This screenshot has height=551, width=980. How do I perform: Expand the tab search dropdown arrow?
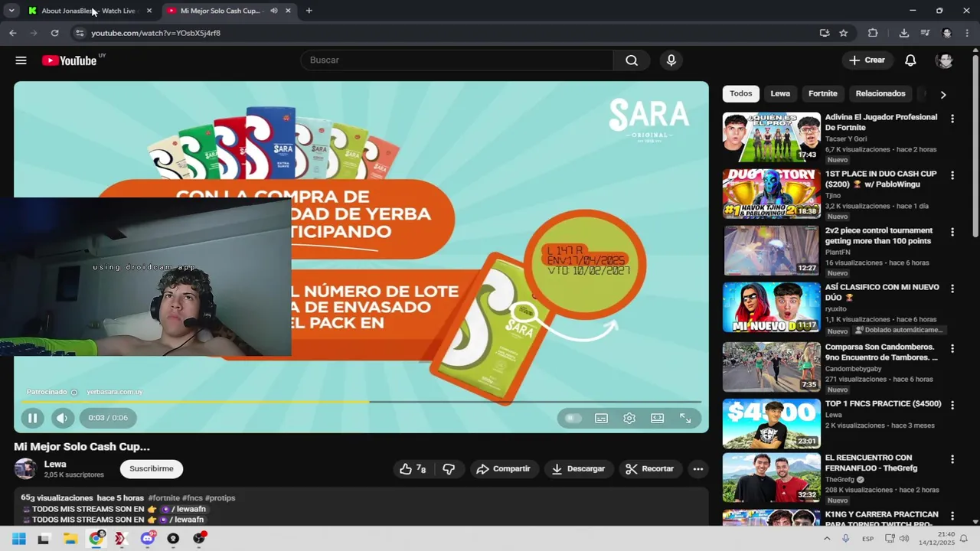tap(11, 11)
